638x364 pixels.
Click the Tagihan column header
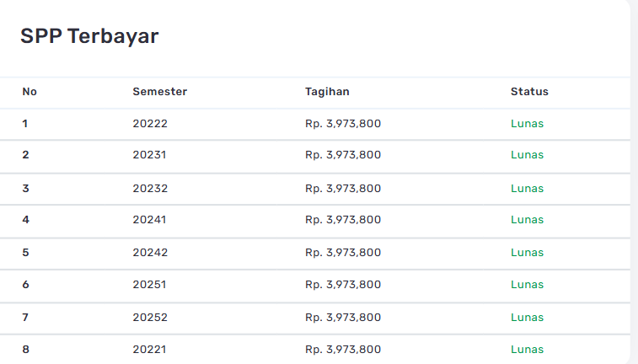[x=327, y=92]
